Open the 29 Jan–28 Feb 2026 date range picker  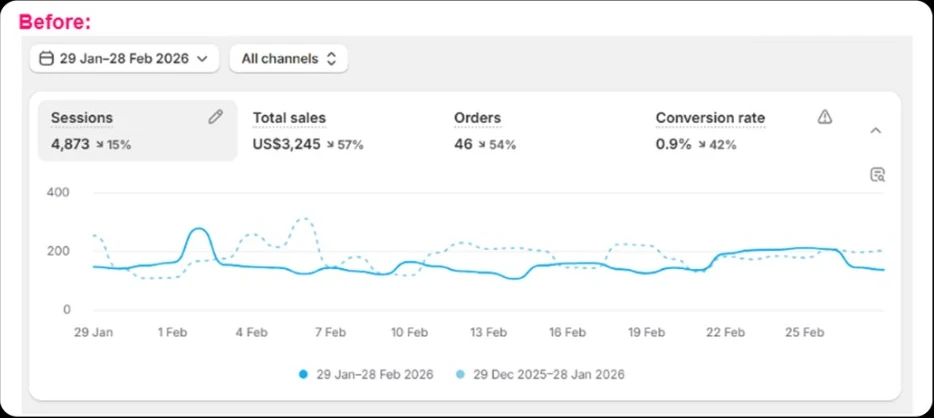124,58
